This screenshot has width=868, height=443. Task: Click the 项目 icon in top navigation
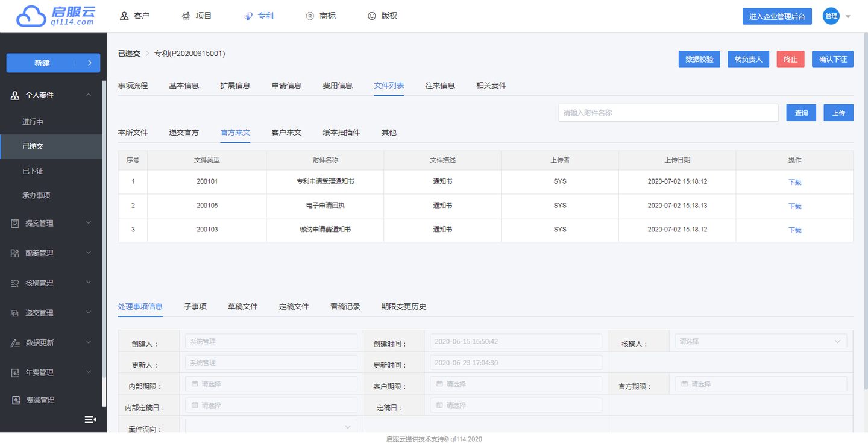click(186, 16)
